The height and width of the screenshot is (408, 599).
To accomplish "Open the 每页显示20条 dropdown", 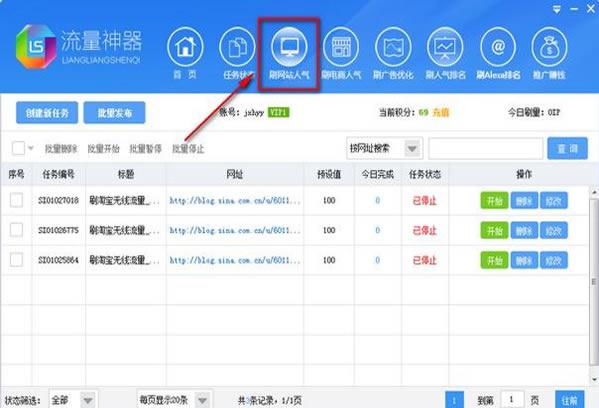I will point(175,400).
